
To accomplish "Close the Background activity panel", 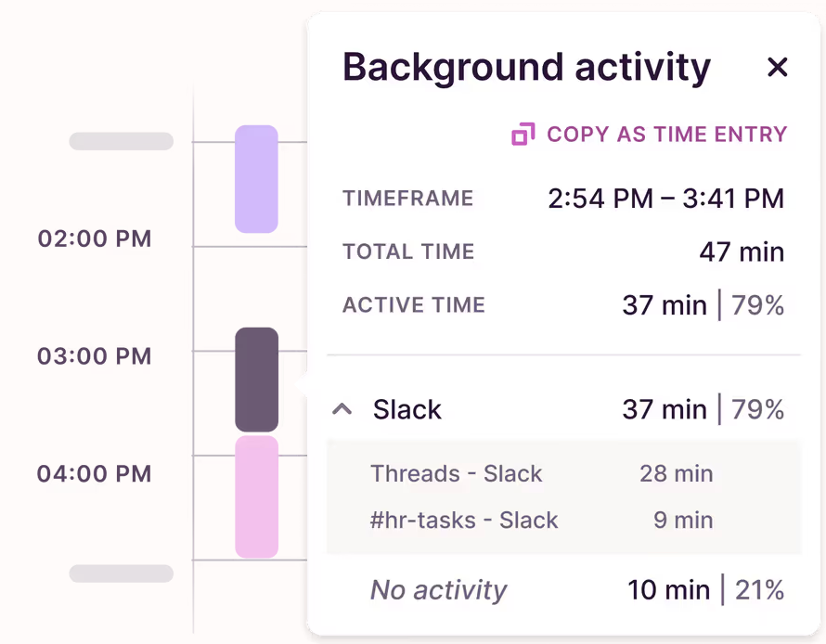I will click(x=777, y=67).
